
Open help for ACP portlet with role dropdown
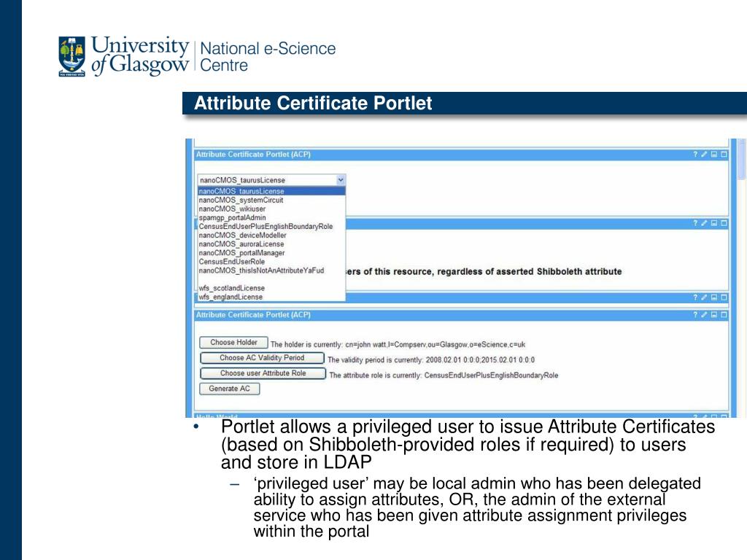[695, 155]
